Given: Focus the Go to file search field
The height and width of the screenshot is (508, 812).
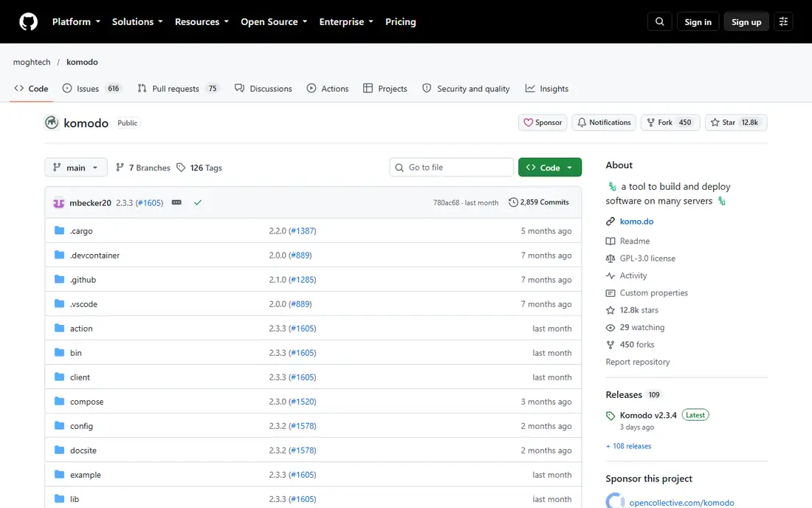Looking at the screenshot, I should tap(452, 168).
